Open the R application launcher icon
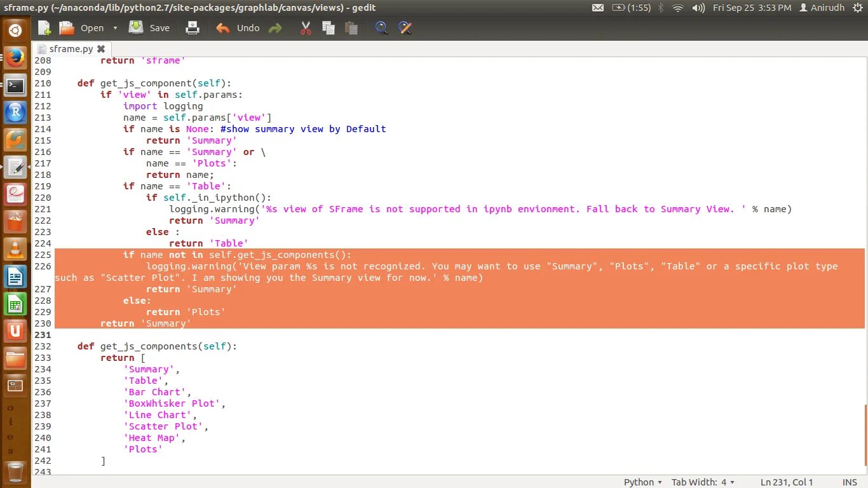Viewport: 868px width, 488px height. click(x=15, y=112)
